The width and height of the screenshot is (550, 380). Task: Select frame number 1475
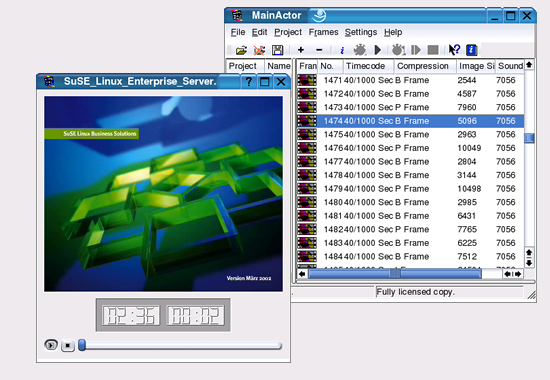(333, 135)
